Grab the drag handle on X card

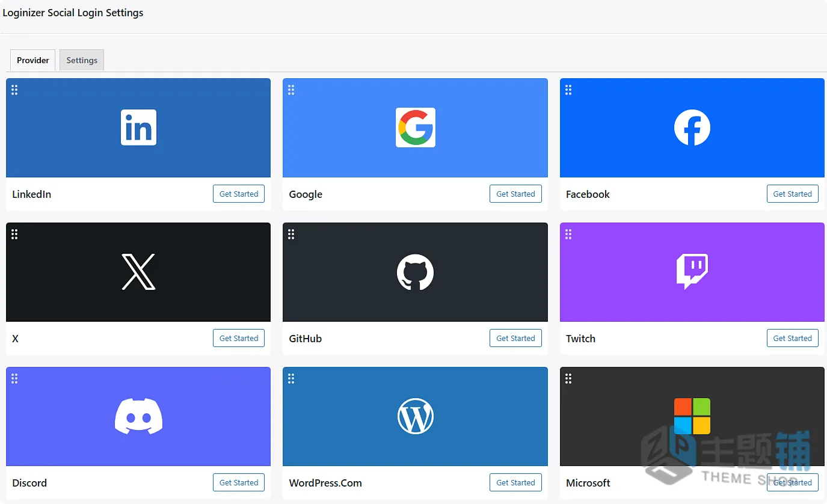tap(14, 234)
